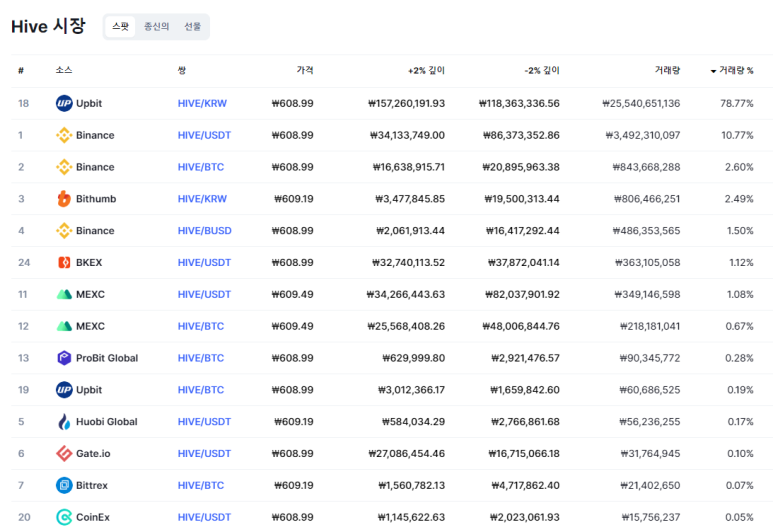This screenshot has width=773, height=532.
Task: Select the 스팟 tab
Action: pos(120,27)
